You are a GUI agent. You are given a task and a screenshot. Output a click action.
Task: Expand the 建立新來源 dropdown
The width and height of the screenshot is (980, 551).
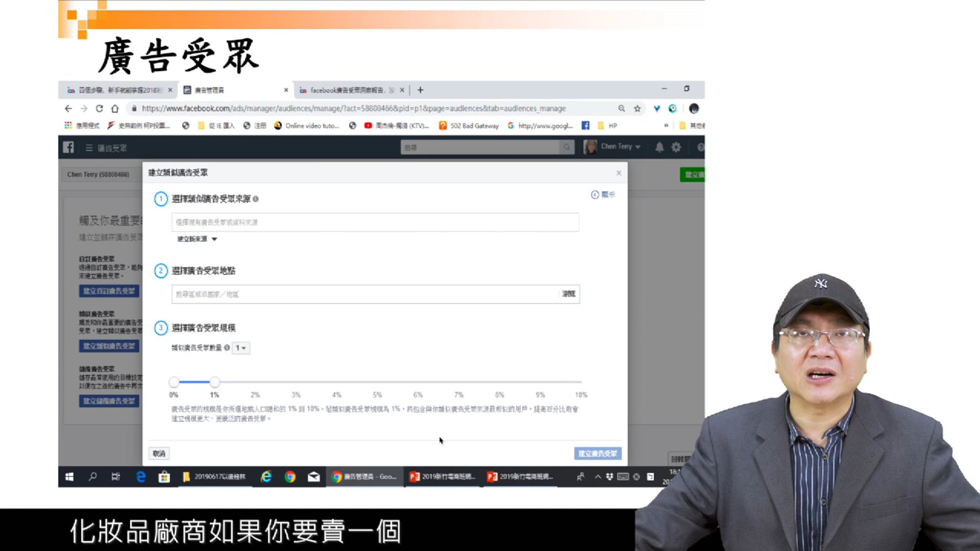tap(197, 239)
